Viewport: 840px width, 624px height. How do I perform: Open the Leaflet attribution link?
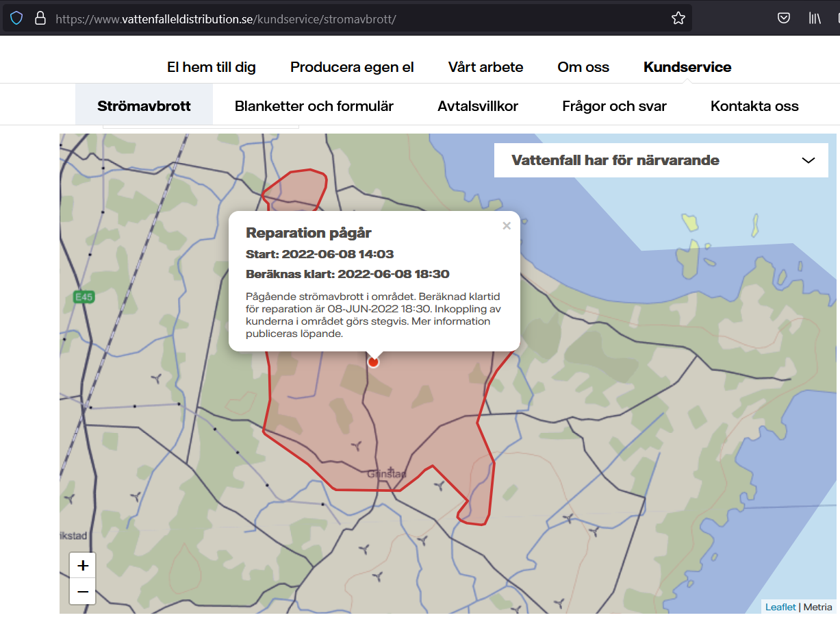(x=780, y=607)
